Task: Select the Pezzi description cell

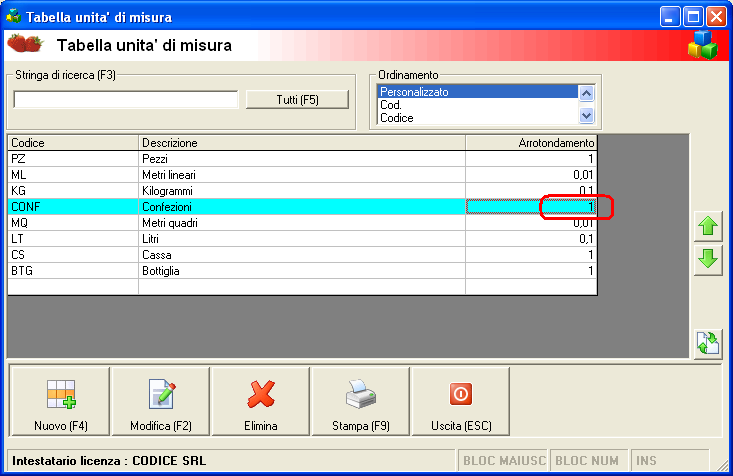Action: point(302,159)
